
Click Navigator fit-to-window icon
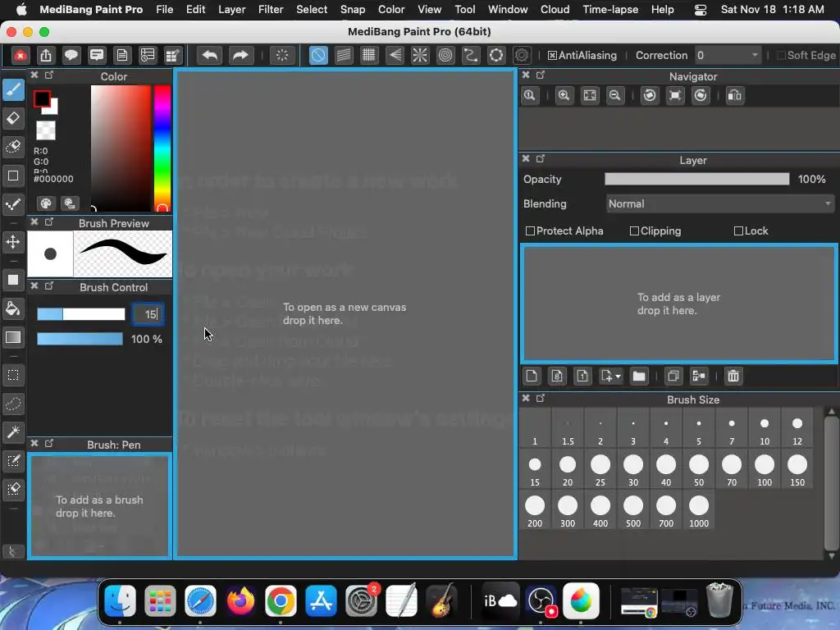tap(589, 95)
